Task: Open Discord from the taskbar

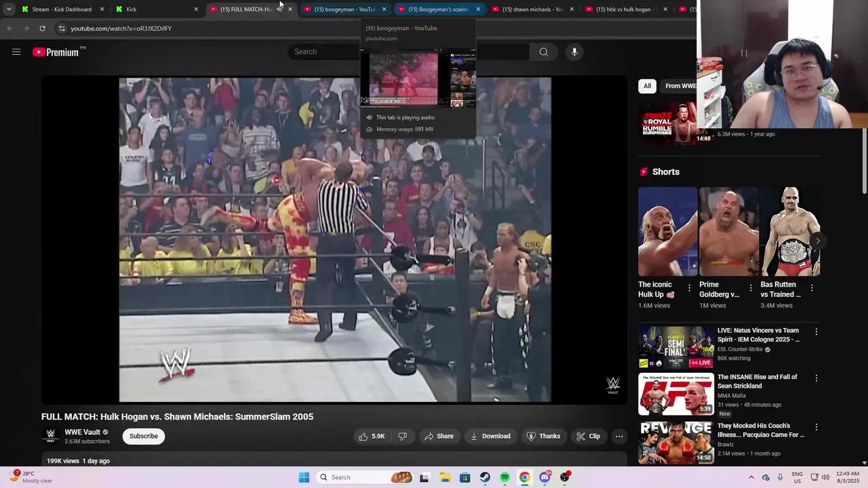Action: click(x=545, y=477)
